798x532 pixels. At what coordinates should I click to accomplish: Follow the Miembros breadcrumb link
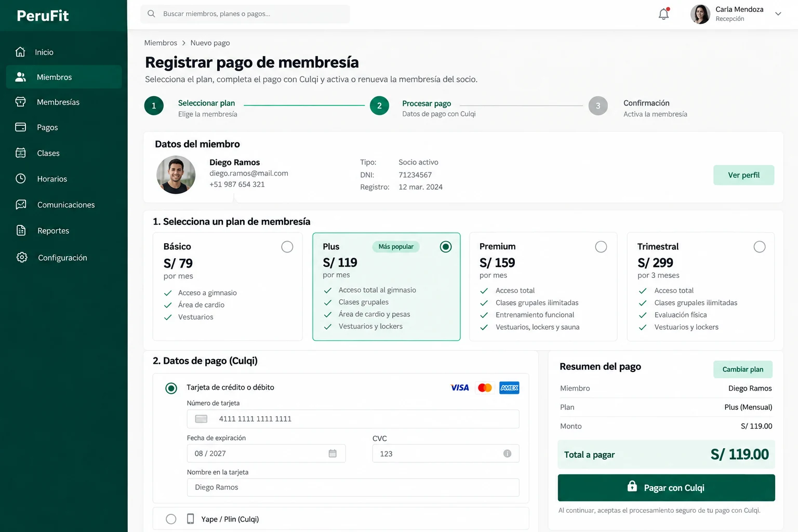[161, 43]
